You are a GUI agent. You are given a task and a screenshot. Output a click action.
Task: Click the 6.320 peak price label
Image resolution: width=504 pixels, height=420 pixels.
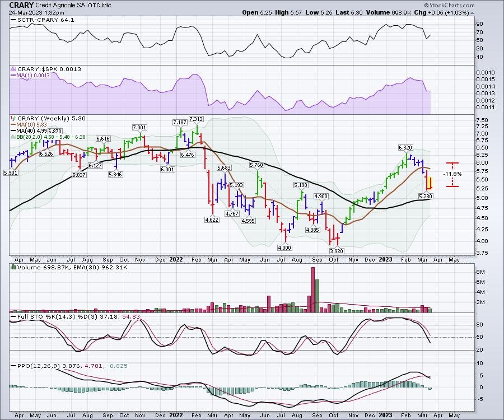pos(405,147)
